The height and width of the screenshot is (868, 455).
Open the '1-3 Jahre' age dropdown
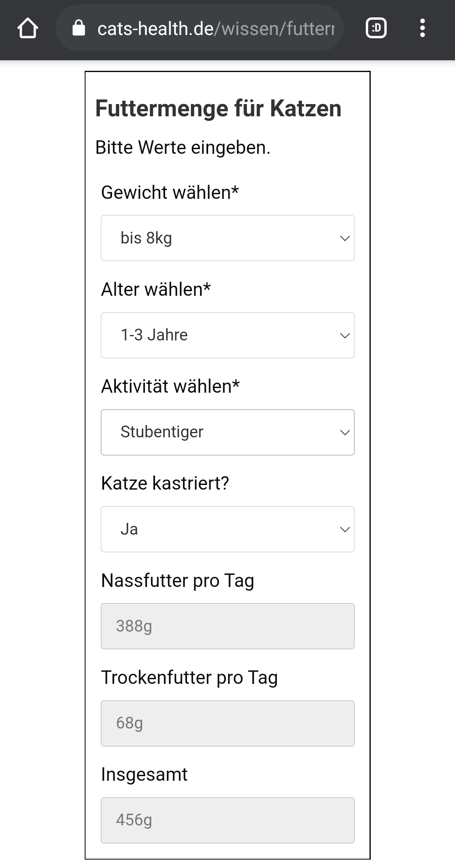[227, 335]
